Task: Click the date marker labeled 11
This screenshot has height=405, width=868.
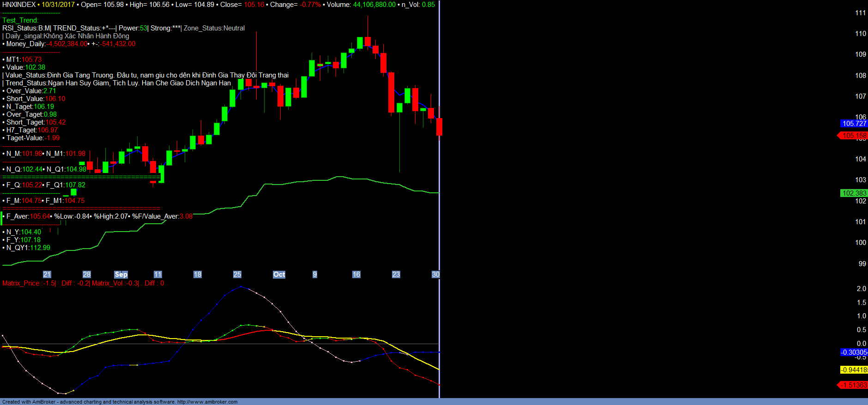Action: [x=157, y=274]
